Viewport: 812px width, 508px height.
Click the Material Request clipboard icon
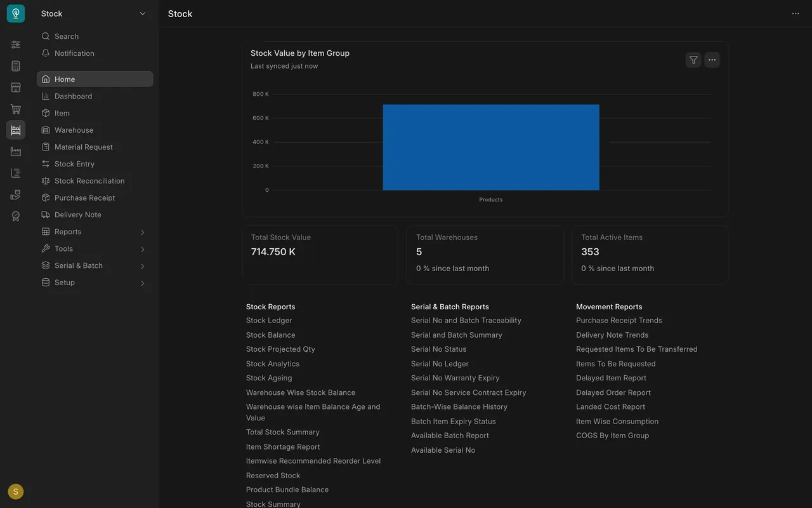click(x=46, y=147)
